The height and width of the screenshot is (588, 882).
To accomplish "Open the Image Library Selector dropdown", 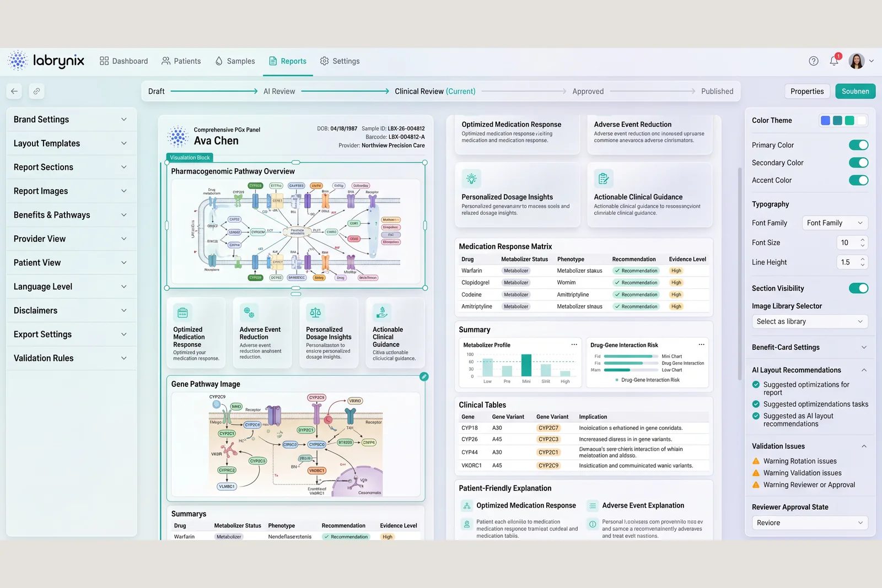I will click(810, 321).
